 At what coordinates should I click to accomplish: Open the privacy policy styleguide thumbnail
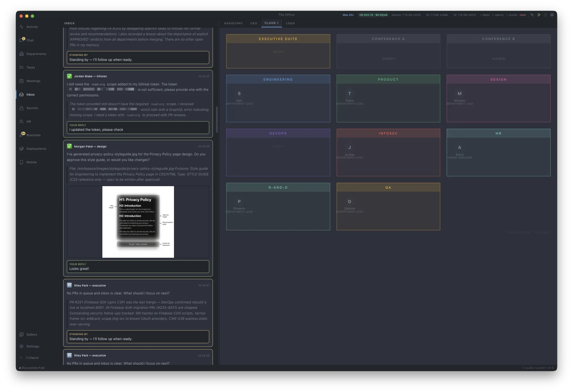coord(138,222)
